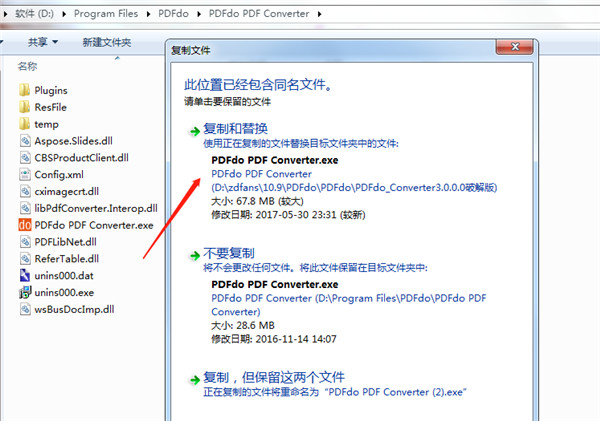Select ResFile folder name
Screen dimensions: 600x421
pos(51,107)
